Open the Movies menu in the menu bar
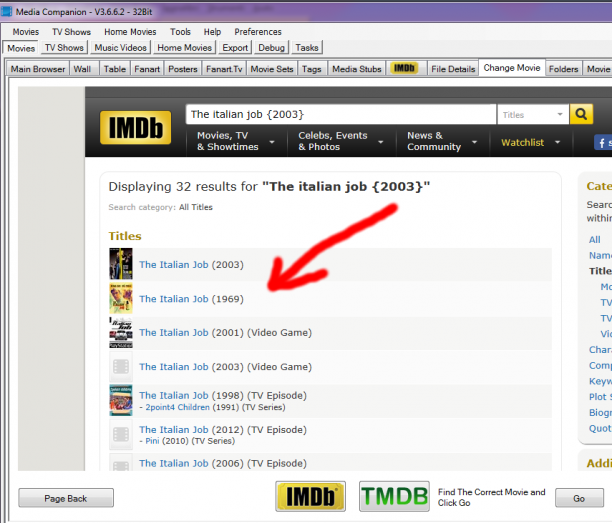The height and width of the screenshot is (523, 612). (x=26, y=32)
